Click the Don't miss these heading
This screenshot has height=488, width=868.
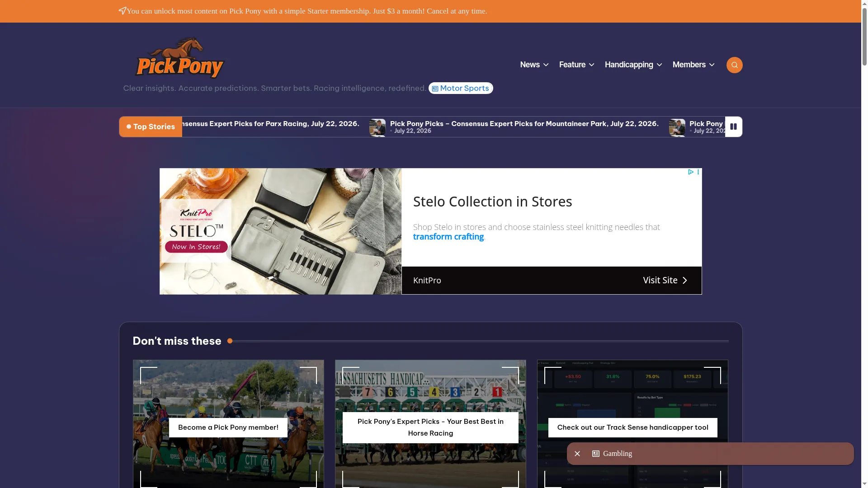177,341
